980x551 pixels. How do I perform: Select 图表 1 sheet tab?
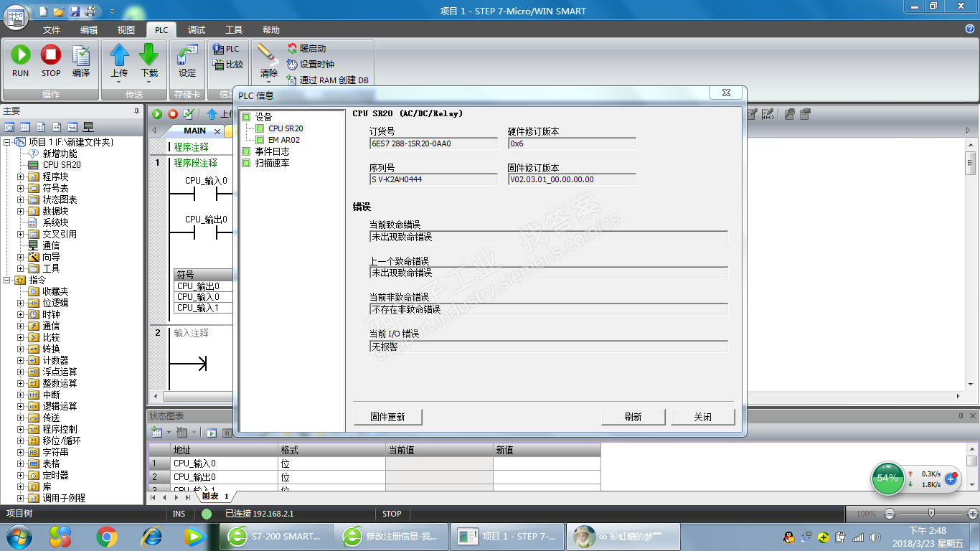click(x=215, y=496)
